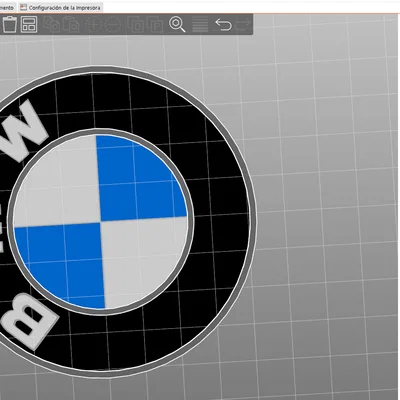Click the Arrange objects toolbar icon
This screenshot has width=400, height=400.
coord(29,24)
